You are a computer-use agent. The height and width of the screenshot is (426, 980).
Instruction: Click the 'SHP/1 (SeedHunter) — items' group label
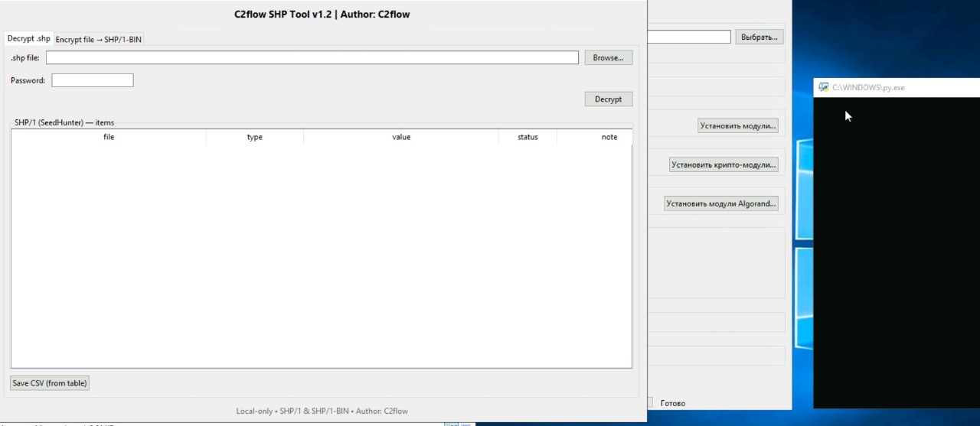click(64, 122)
